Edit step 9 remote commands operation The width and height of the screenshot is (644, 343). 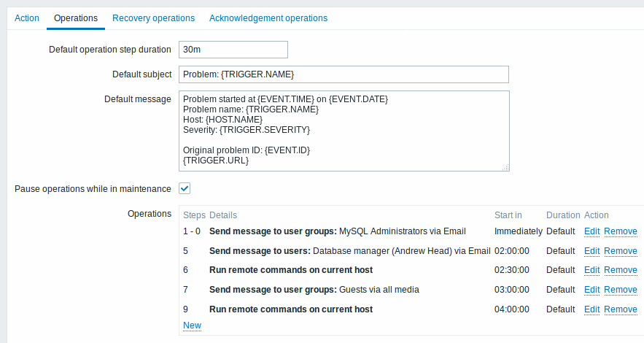[x=591, y=309]
